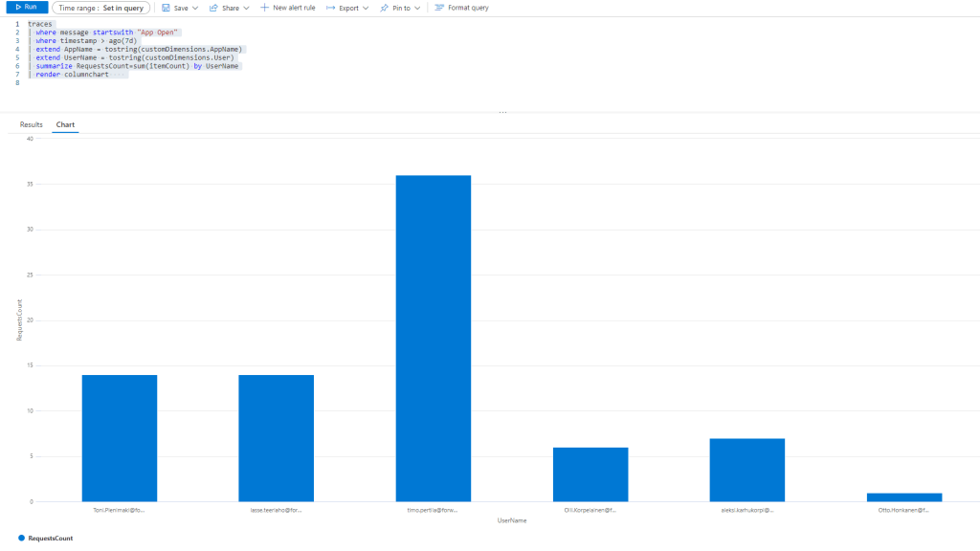The height and width of the screenshot is (551, 980).
Task: Click the Format query icon
Action: tap(439, 8)
